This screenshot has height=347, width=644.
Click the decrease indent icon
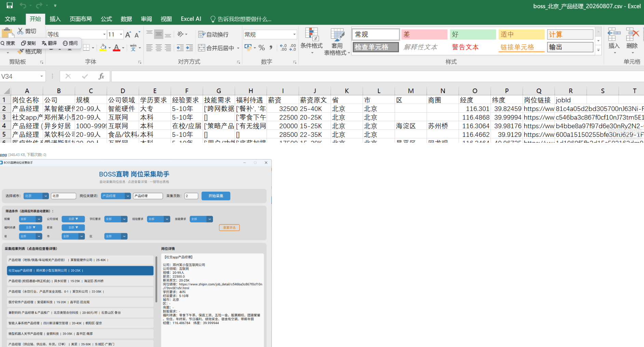(x=180, y=48)
